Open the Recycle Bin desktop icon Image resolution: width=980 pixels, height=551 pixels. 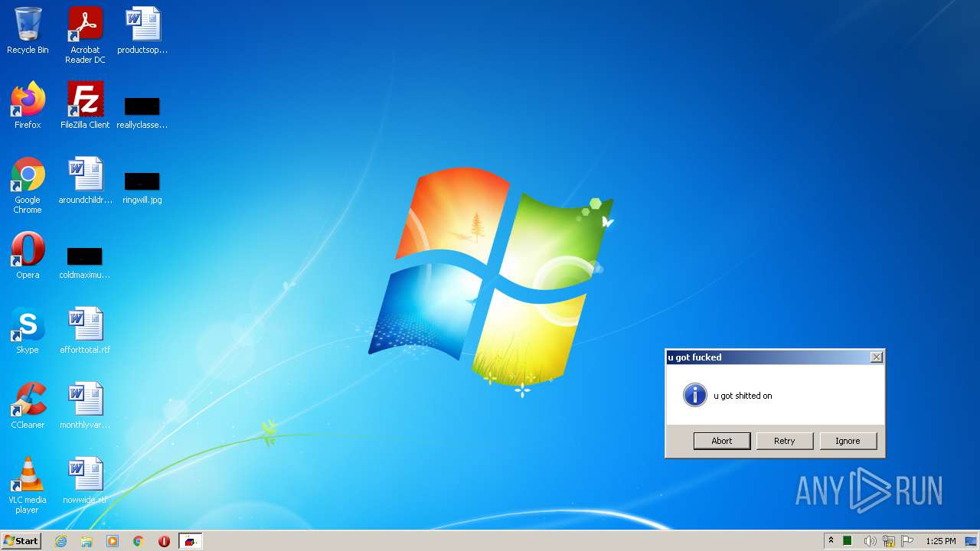(x=28, y=31)
